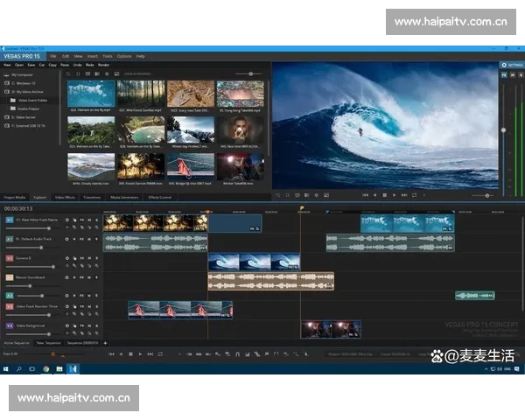Click the FX button on track V1
525x420 pixels.
(82, 219)
